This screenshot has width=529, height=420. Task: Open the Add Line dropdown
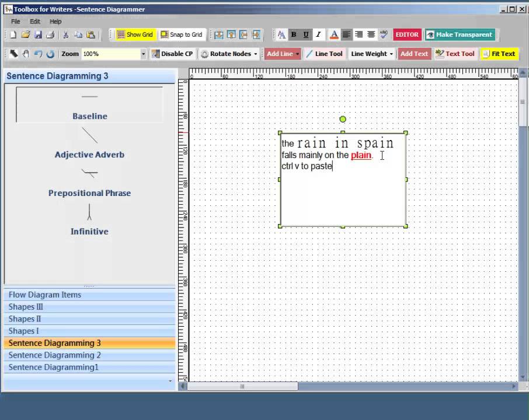(x=283, y=54)
